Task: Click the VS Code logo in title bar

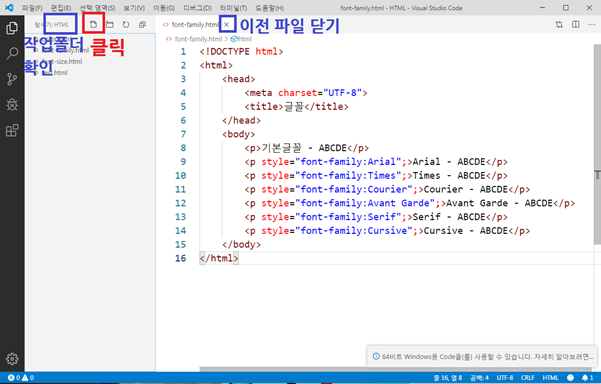Action: click(x=9, y=8)
